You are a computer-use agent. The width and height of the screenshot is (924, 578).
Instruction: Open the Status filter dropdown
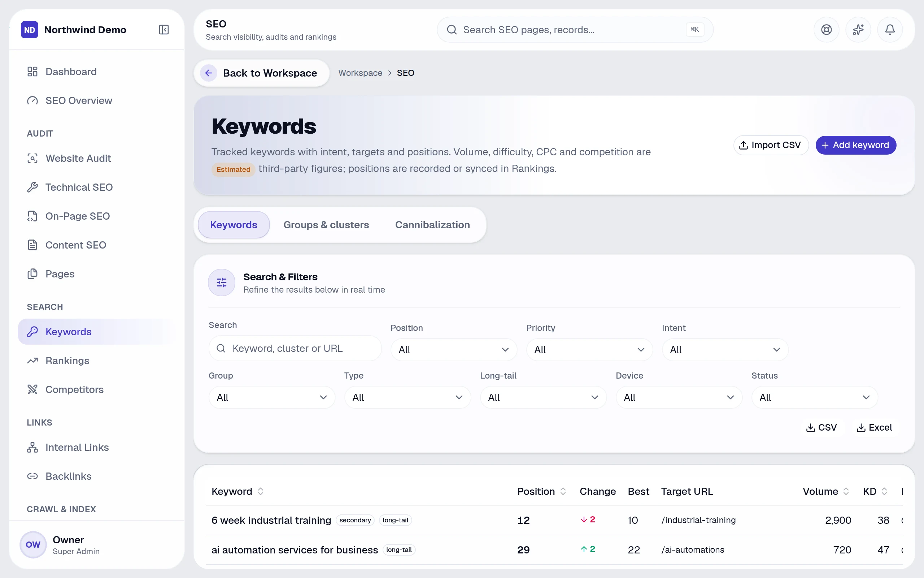(x=814, y=398)
